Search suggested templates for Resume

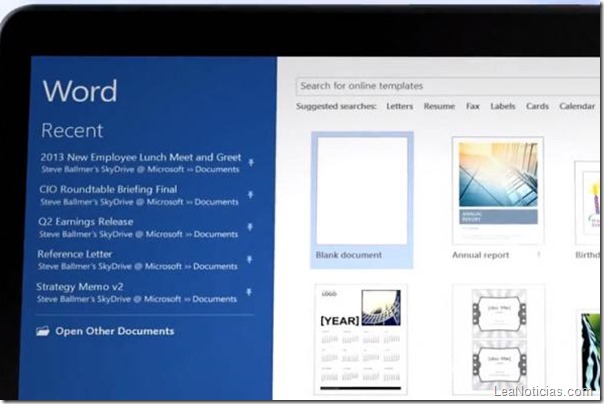[x=439, y=106]
